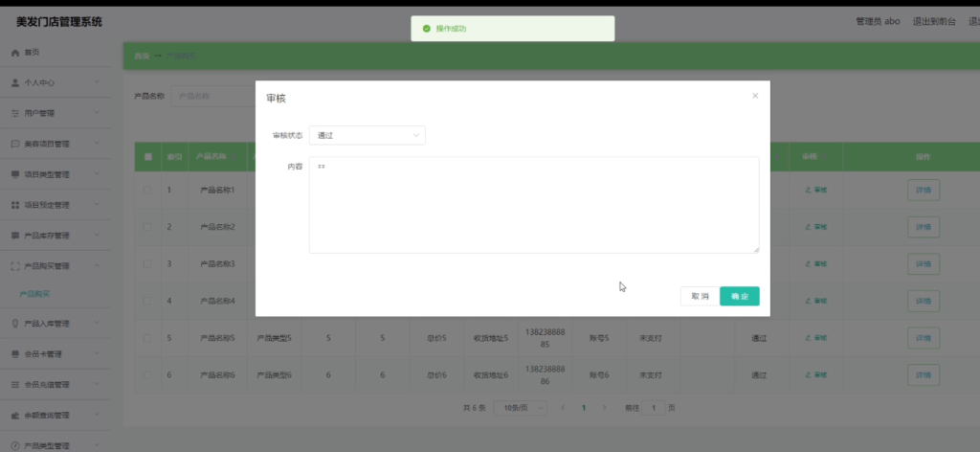Tick the checkbox for row 5

pos(147,338)
